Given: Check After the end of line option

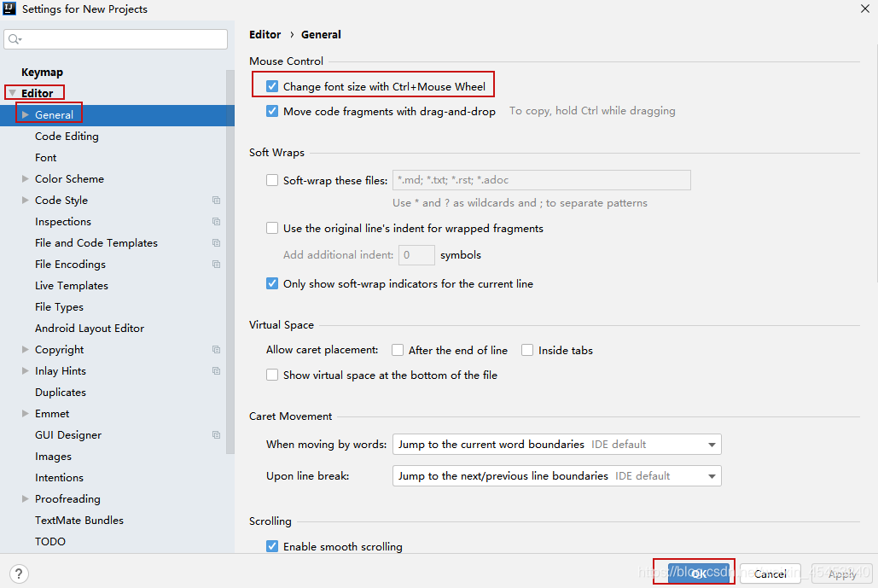Looking at the screenshot, I should coord(398,350).
